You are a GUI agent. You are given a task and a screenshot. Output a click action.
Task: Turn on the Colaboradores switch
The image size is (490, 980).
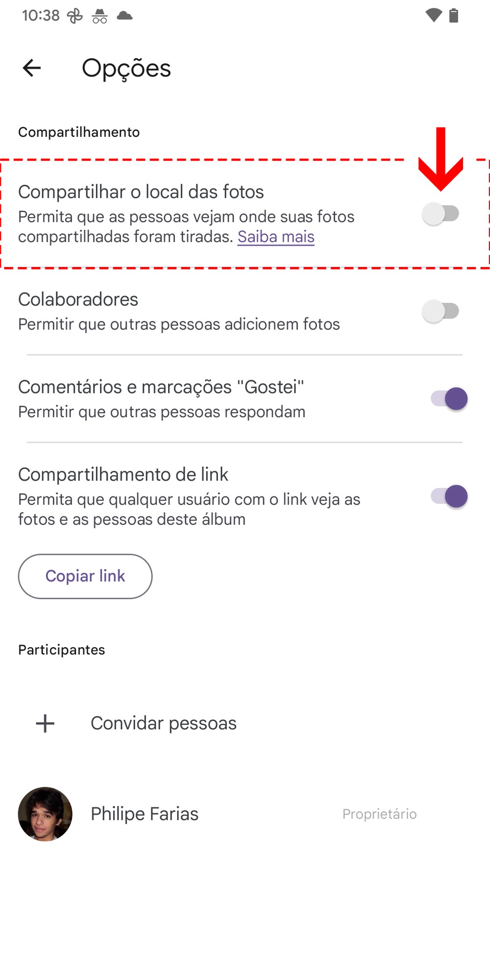click(441, 311)
